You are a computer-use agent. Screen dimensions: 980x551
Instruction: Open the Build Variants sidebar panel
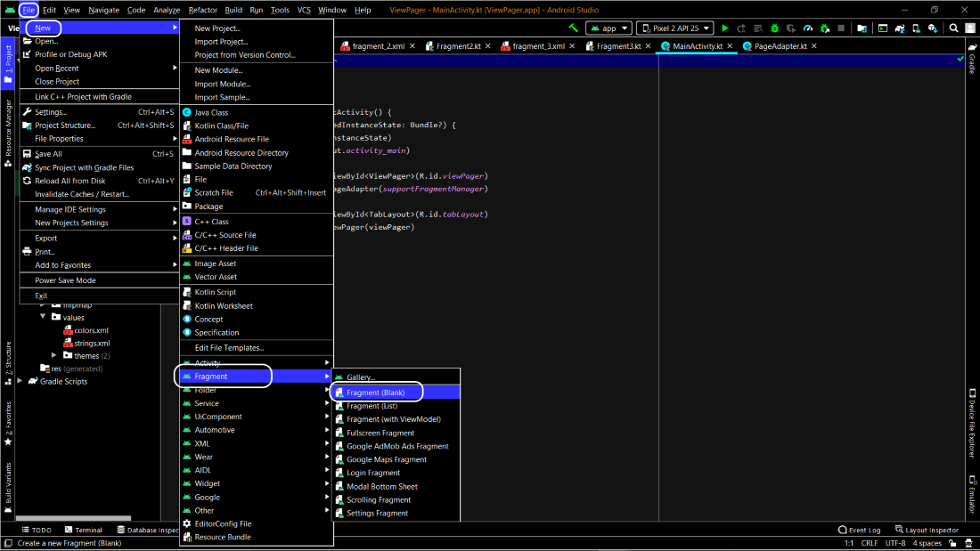[8, 487]
